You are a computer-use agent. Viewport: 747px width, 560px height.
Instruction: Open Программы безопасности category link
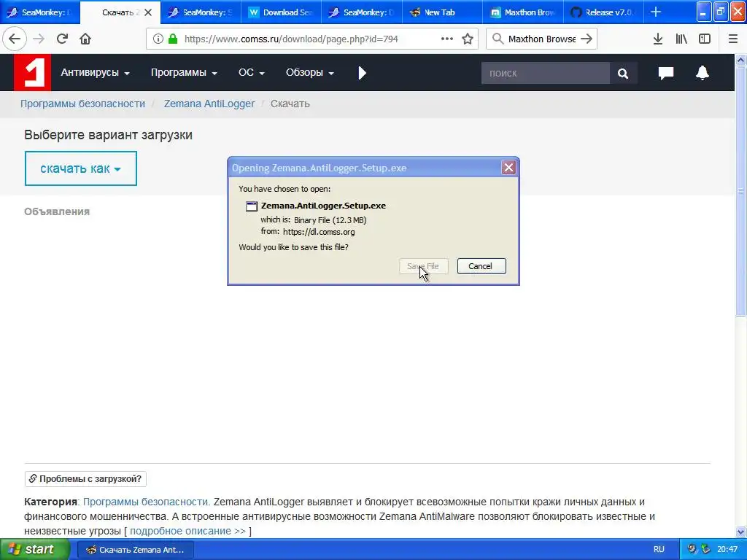[146, 502]
